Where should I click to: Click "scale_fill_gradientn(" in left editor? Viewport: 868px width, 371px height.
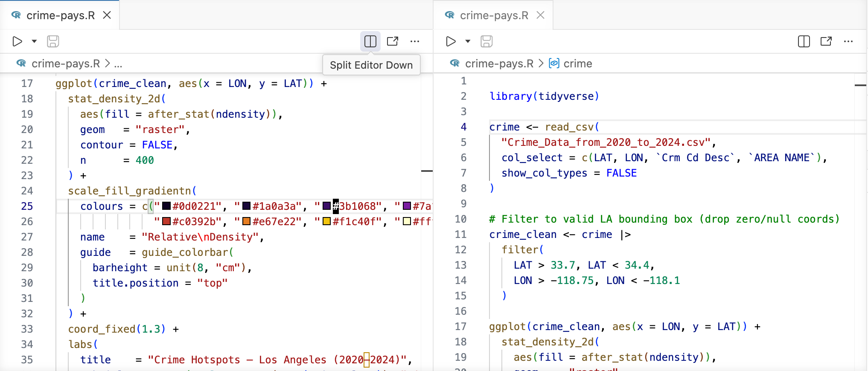(132, 191)
